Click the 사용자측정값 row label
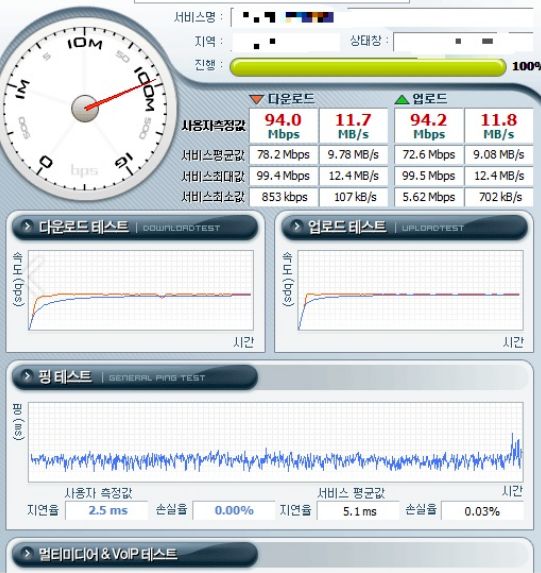541x573 pixels. [x=214, y=126]
